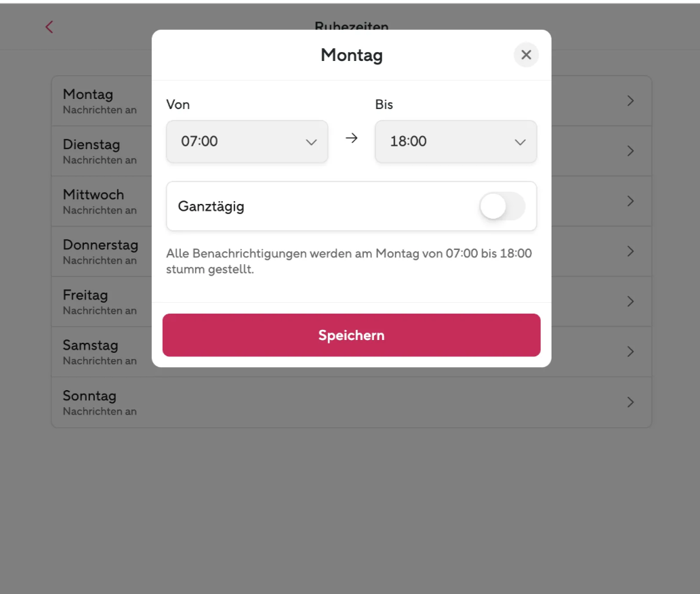Click the arrow icon between Von and Bis

pyautogui.click(x=351, y=138)
